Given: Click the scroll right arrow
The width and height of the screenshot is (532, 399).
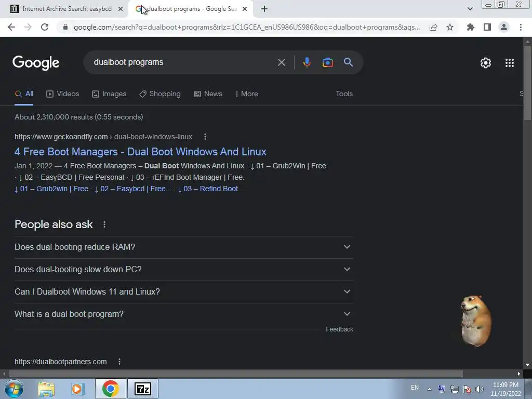Looking at the screenshot, I should coord(519,374).
